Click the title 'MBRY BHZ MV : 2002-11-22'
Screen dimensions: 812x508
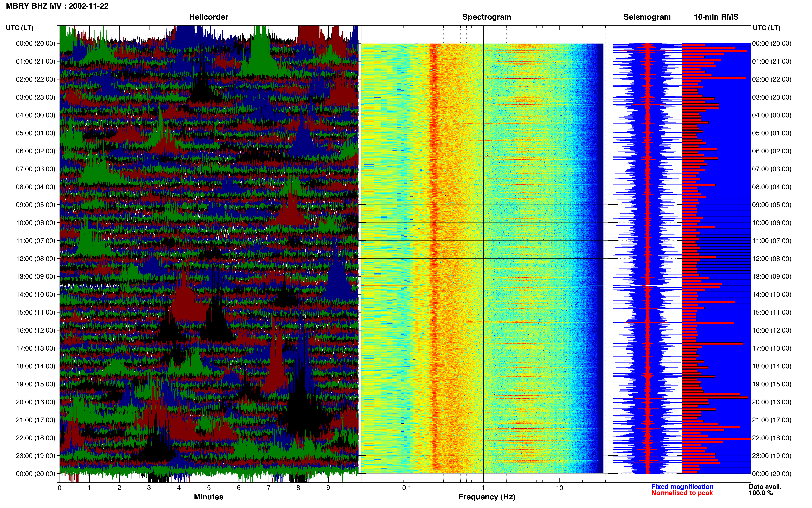[57, 6]
